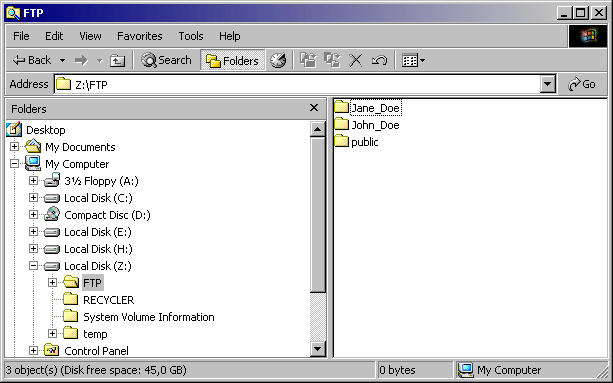Screen dimensions: 613x383
Task: Select Local Disk (C:) drive icon
Action: 52,199
